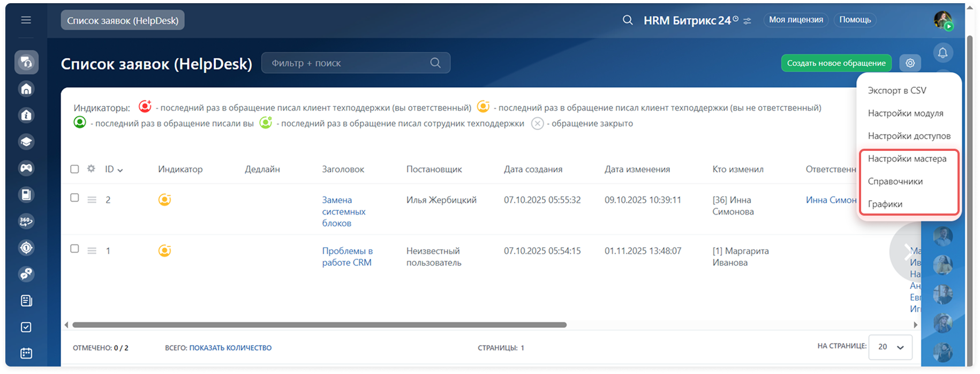980x374 pixels.
Task: Open the rows-per-page dropdown showing 20
Action: click(890, 347)
